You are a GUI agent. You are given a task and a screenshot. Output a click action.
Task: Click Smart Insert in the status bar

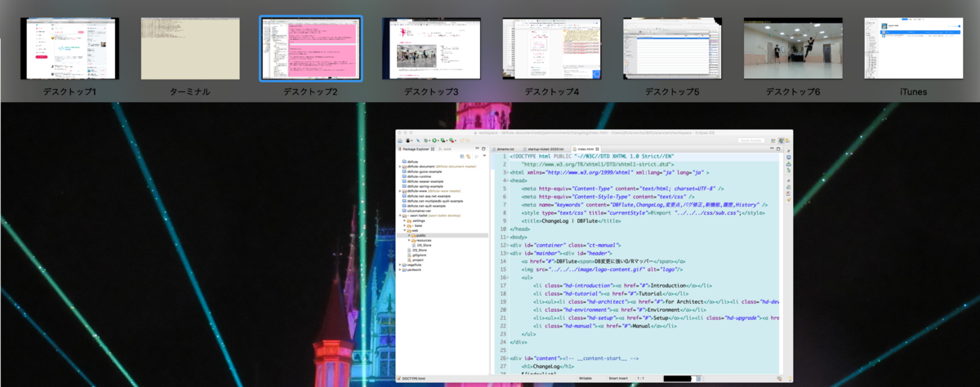[618, 378]
